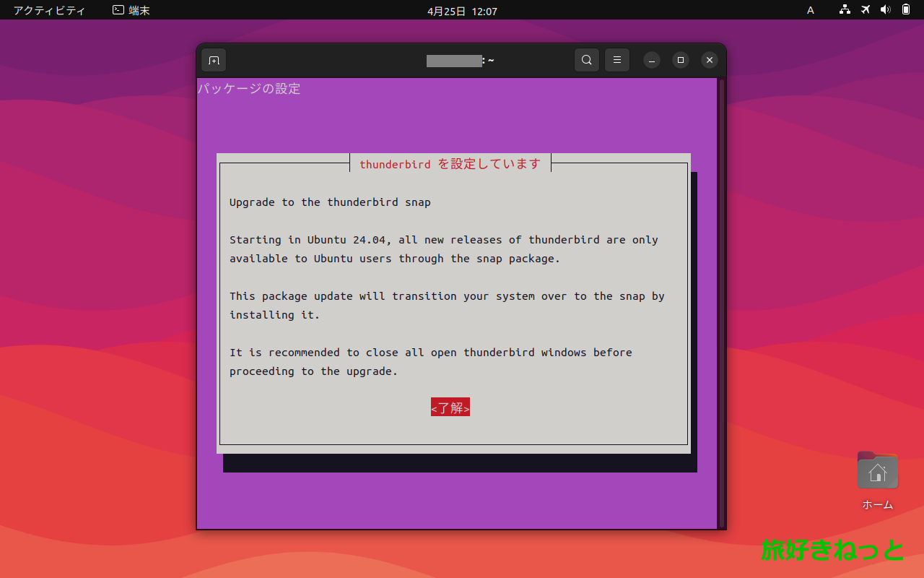Check the battery status icon

tap(906, 10)
